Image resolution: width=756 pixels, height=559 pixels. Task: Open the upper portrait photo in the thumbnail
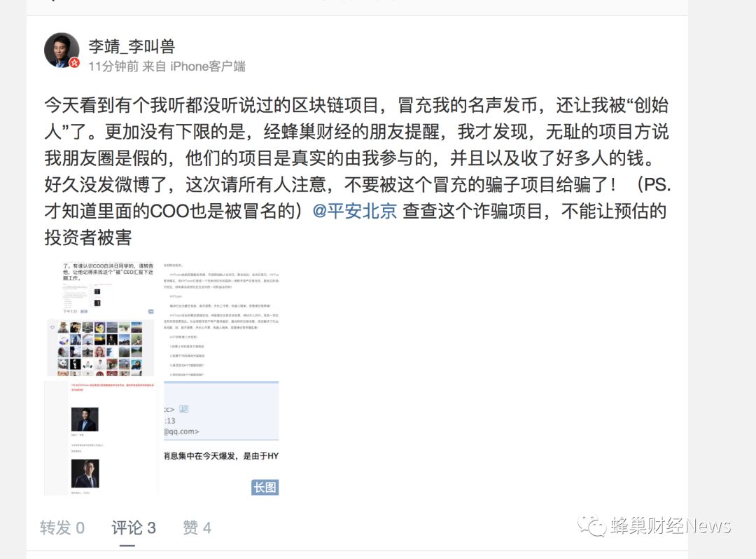click(85, 419)
